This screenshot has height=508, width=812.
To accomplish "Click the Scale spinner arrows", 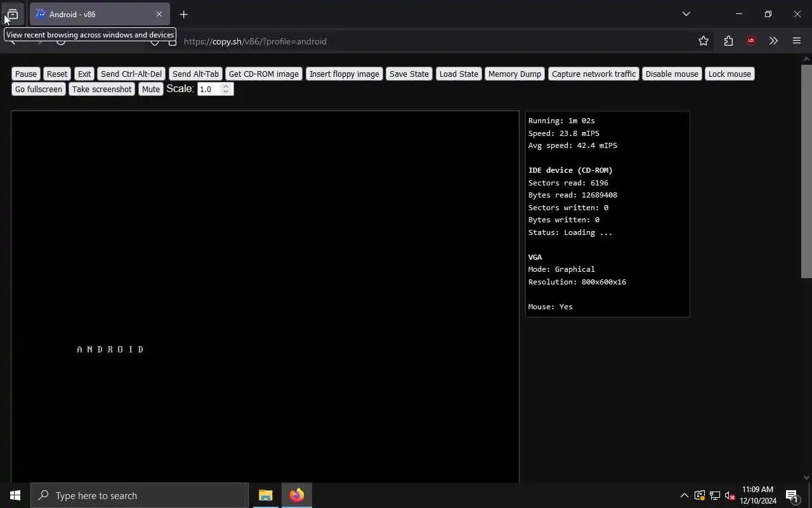I will point(226,89).
